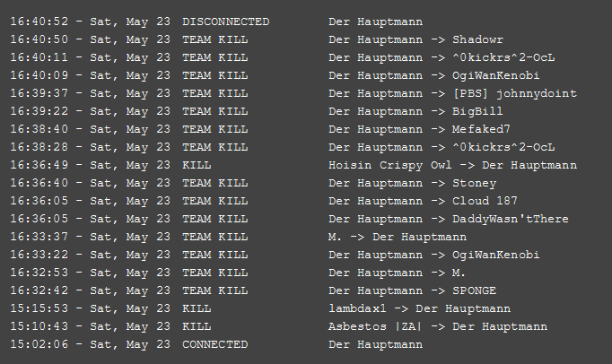Click the 16:40:09 OgiWanKenobi team kill line
Viewport: 612px width, 364px height.
(x=275, y=75)
